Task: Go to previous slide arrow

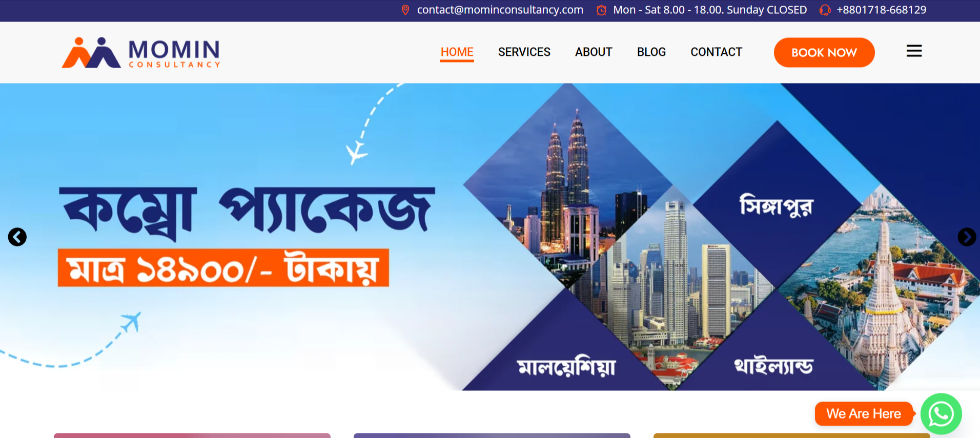Action: pos(17,237)
